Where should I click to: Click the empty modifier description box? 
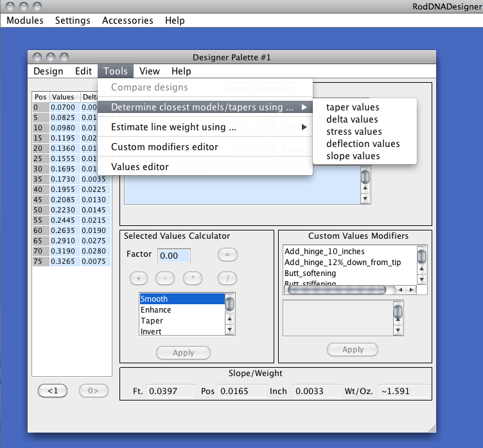click(x=338, y=318)
